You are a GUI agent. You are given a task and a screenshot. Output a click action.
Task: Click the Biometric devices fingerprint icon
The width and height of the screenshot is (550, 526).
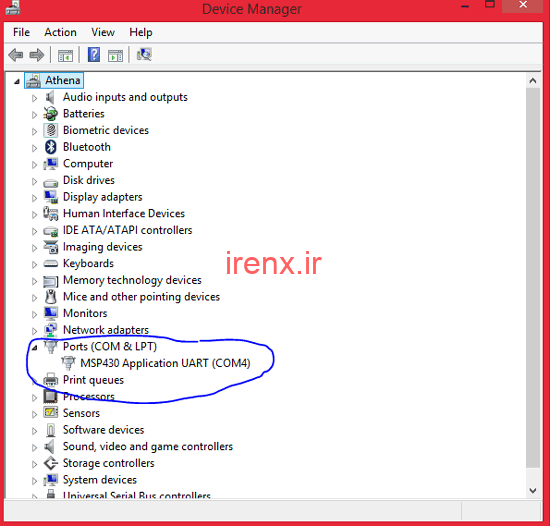(51, 130)
